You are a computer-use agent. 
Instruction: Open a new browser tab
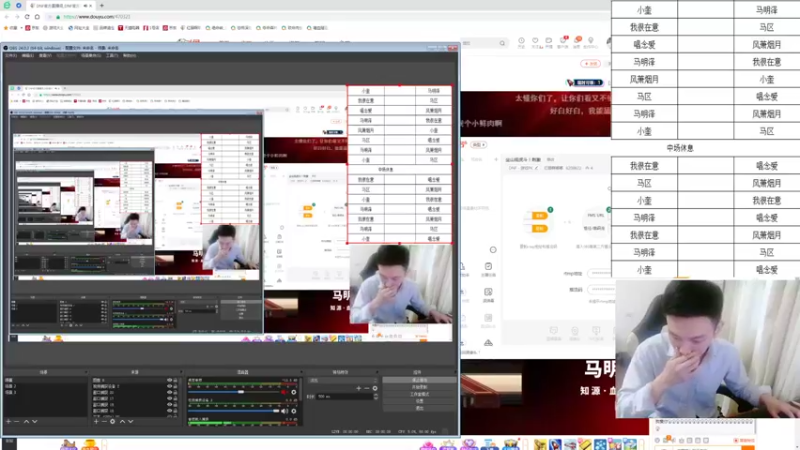(x=102, y=6)
